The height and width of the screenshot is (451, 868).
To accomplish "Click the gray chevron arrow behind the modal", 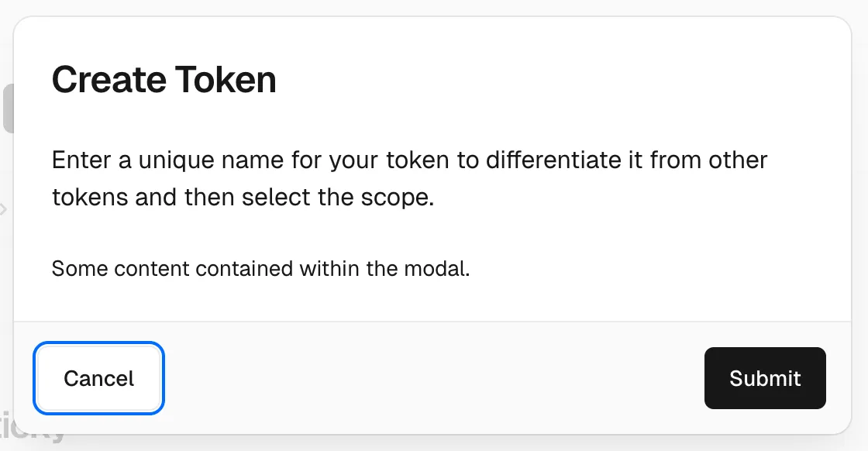I will click(4, 208).
